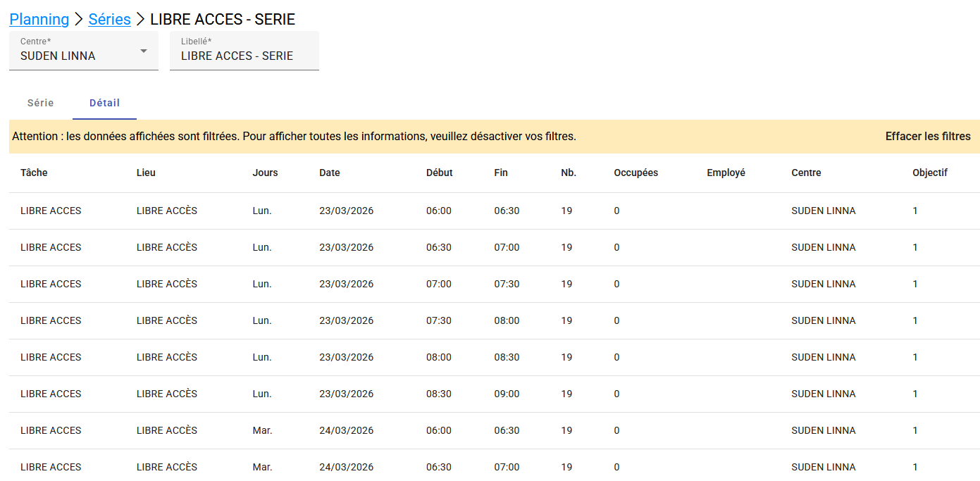Select the Détail tab
The height and width of the screenshot is (481, 980).
[x=104, y=103]
